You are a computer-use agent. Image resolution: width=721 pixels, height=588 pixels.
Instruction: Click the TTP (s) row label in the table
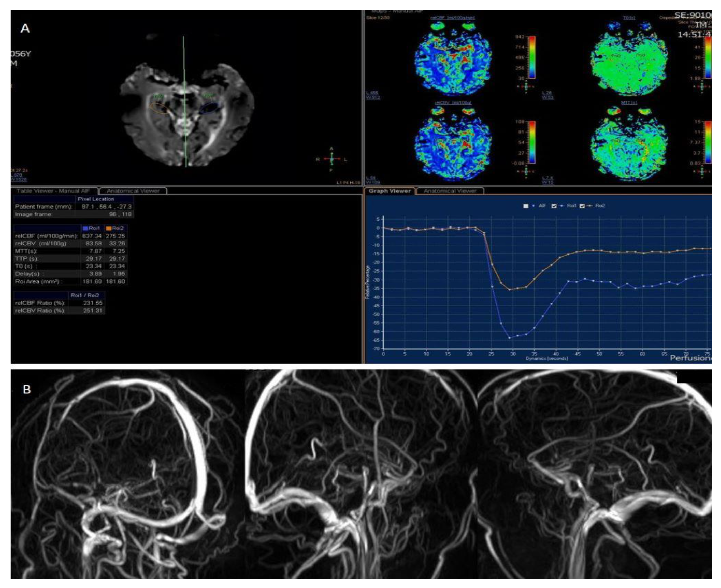(27, 259)
